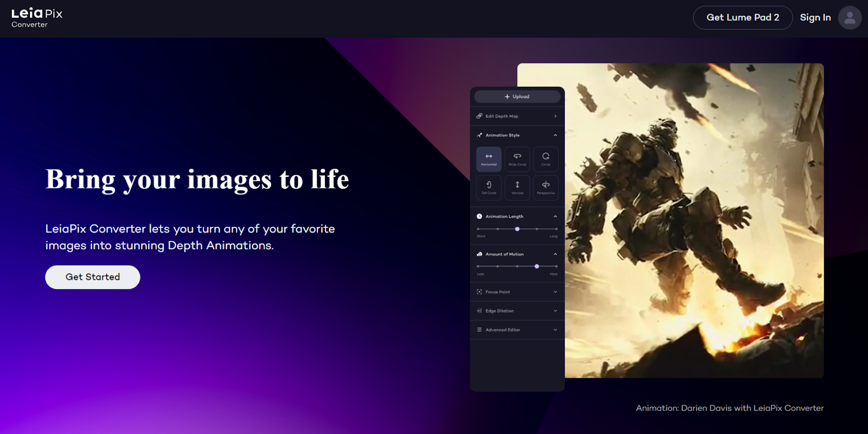Image resolution: width=868 pixels, height=434 pixels.
Task: Select the Vertical animation style
Action: point(517,188)
